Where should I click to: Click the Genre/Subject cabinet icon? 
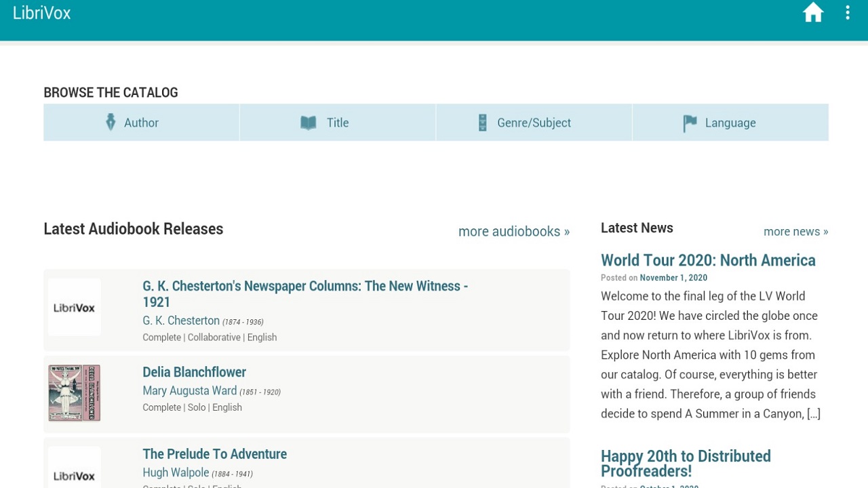pyautogui.click(x=482, y=123)
